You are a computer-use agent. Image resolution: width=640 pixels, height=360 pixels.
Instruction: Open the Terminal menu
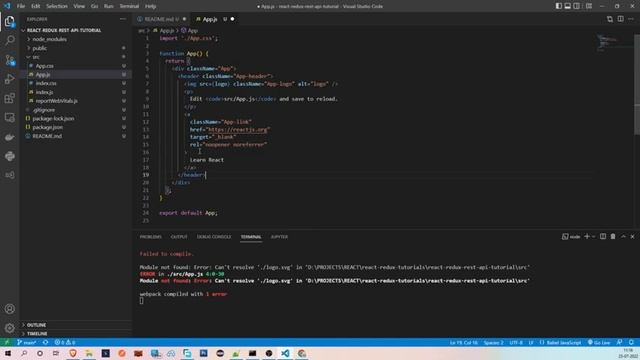click(129, 6)
